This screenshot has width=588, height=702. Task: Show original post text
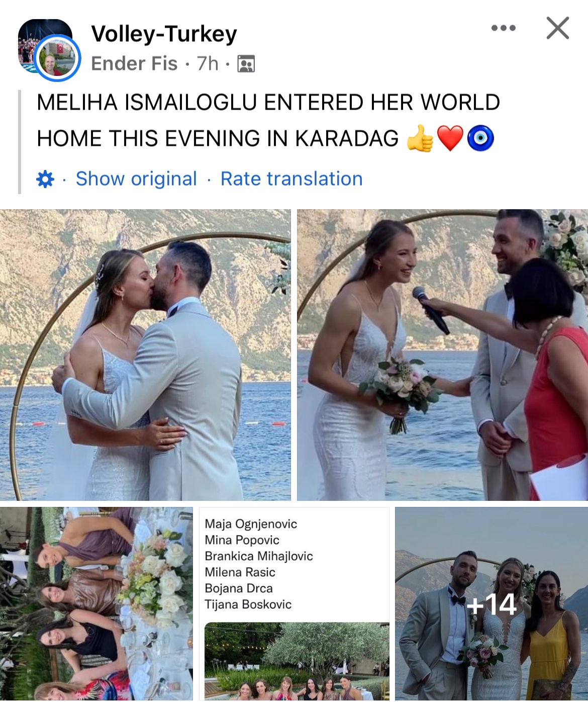click(x=136, y=179)
